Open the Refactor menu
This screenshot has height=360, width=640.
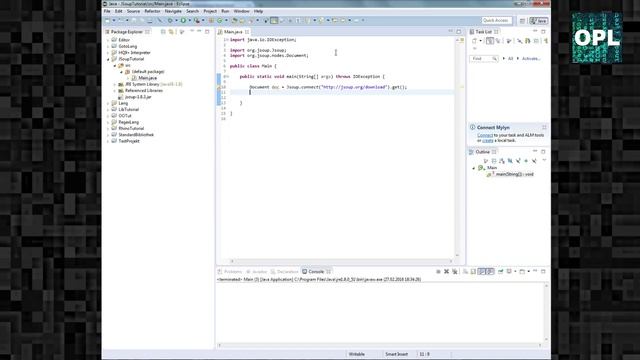click(x=152, y=11)
